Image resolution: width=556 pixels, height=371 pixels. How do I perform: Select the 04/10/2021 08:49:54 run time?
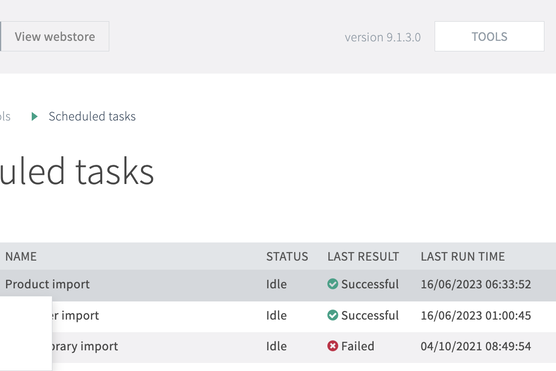coord(476,346)
